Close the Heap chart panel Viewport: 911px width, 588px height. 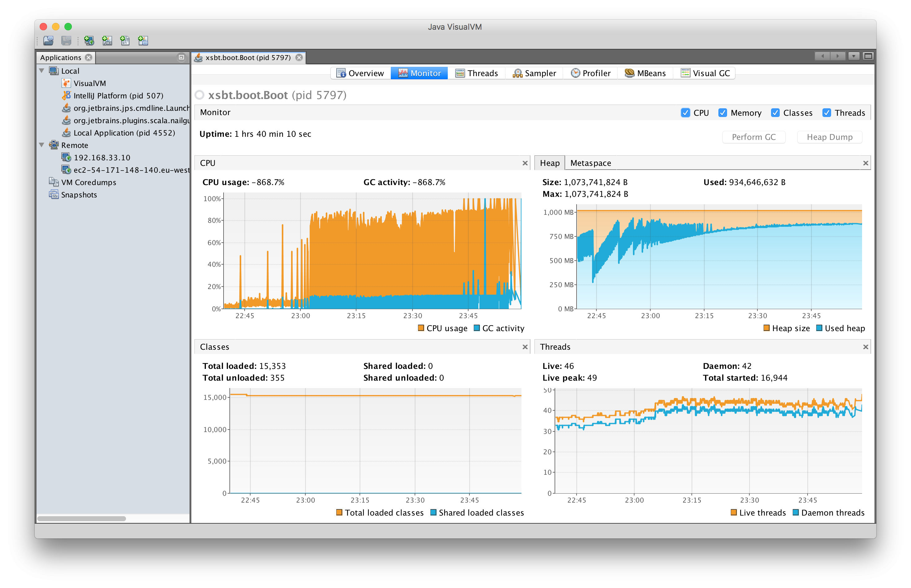tap(865, 163)
